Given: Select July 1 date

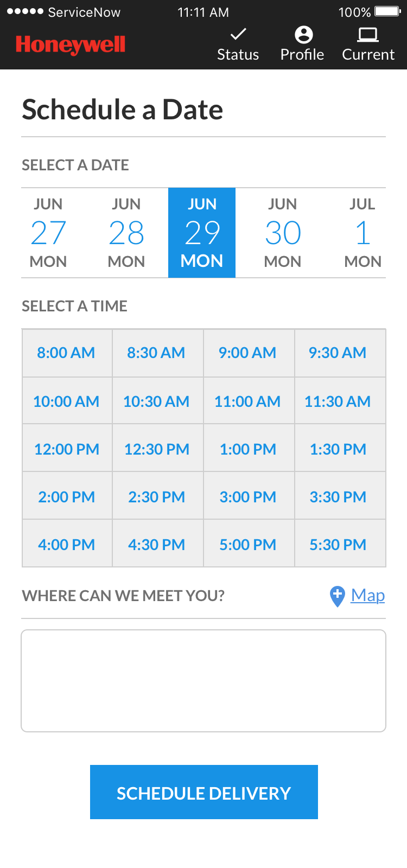Looking at the screenshot, I should 363,233.
